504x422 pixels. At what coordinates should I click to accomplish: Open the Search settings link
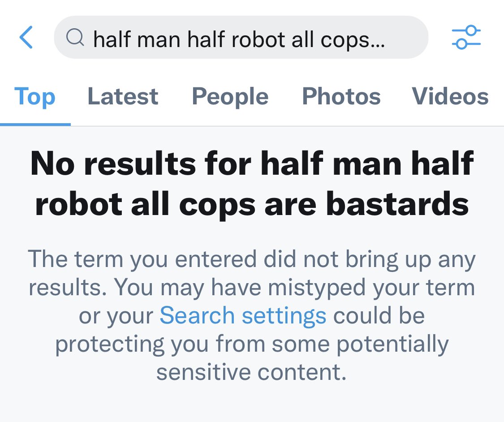point(243,315)
